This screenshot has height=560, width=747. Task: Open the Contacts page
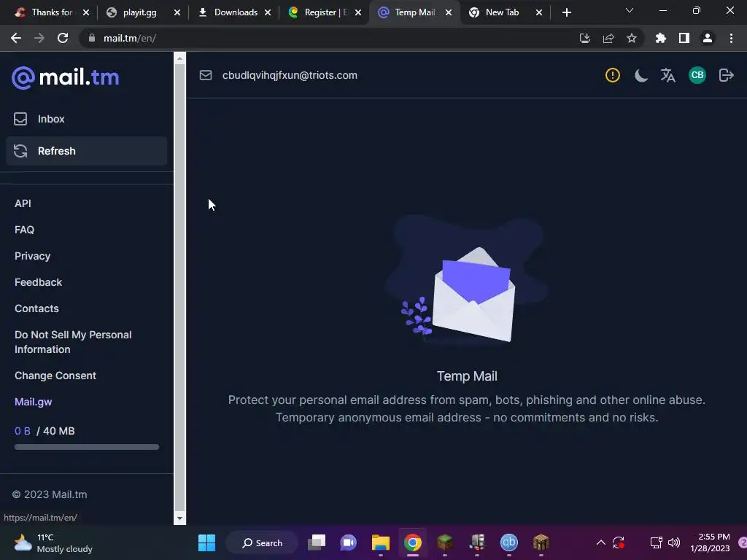(36, 308)
